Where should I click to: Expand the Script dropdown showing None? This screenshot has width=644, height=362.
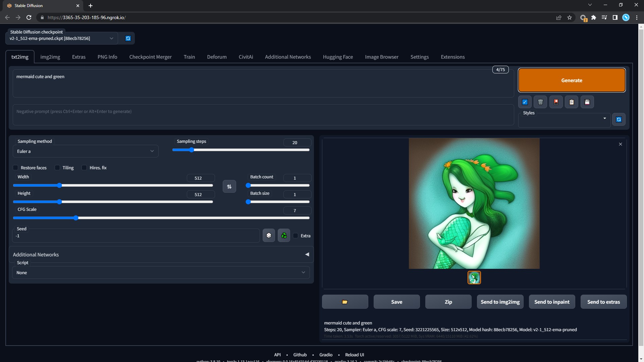coord(161,273)
